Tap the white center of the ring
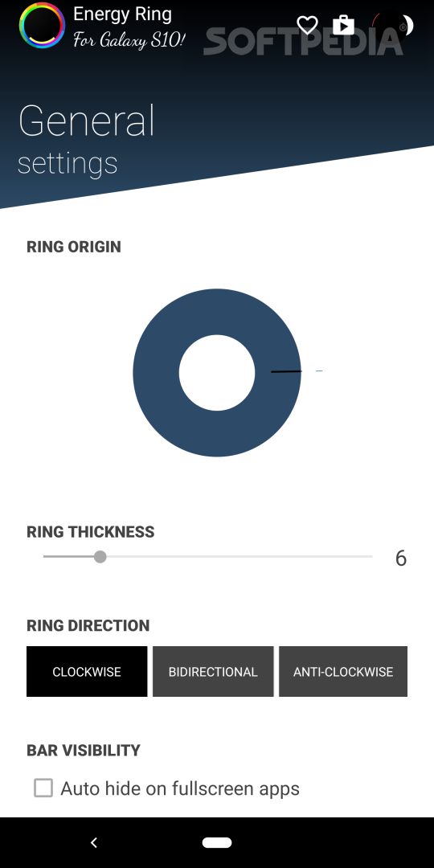Viewport: 434px width, 868px height. 217,373
